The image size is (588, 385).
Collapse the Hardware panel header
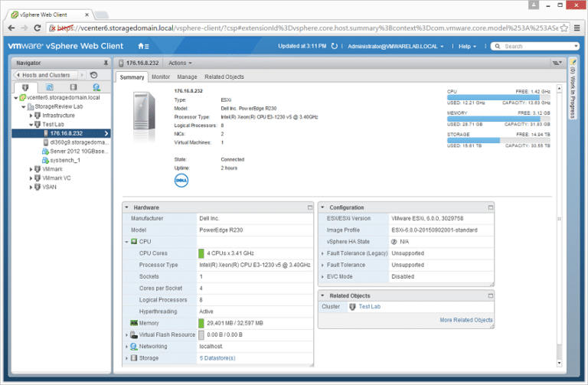(127, 207)
